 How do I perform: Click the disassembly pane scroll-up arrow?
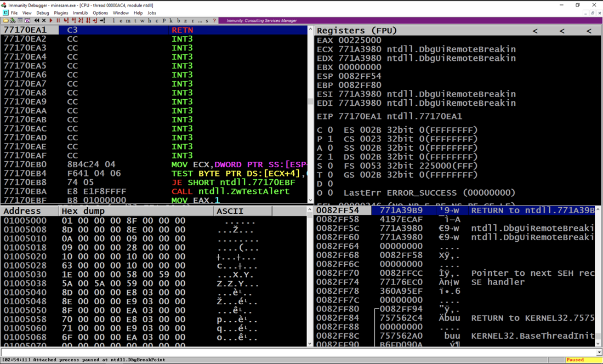tap(310, 29)
